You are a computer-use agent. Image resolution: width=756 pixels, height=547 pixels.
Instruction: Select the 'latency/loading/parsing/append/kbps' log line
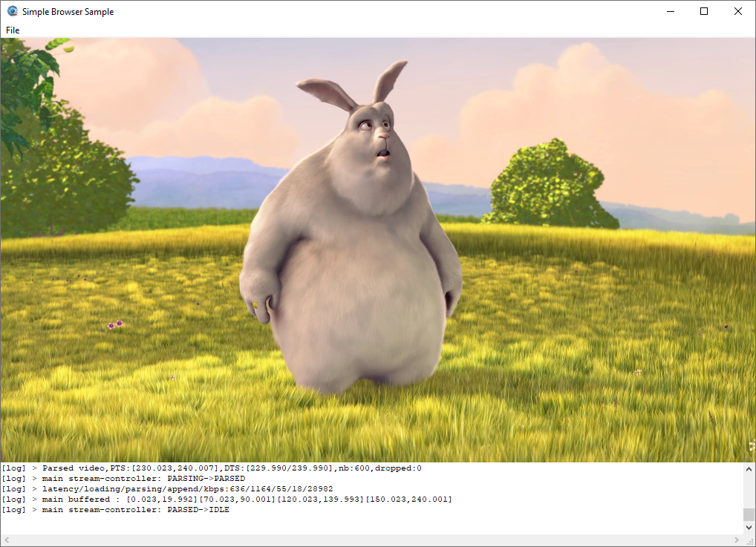click(167, 488)
